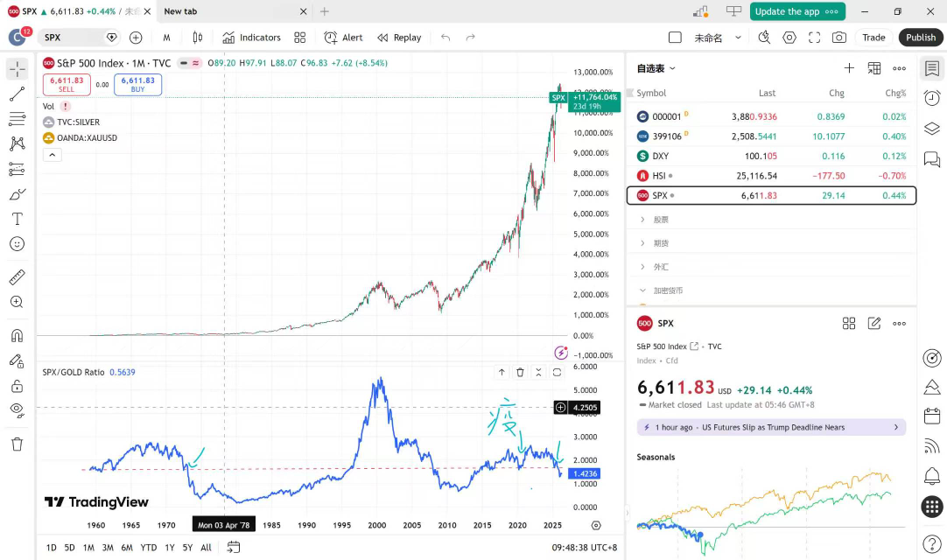Expand the 股票 section in watchlist

tap(661, 220)
